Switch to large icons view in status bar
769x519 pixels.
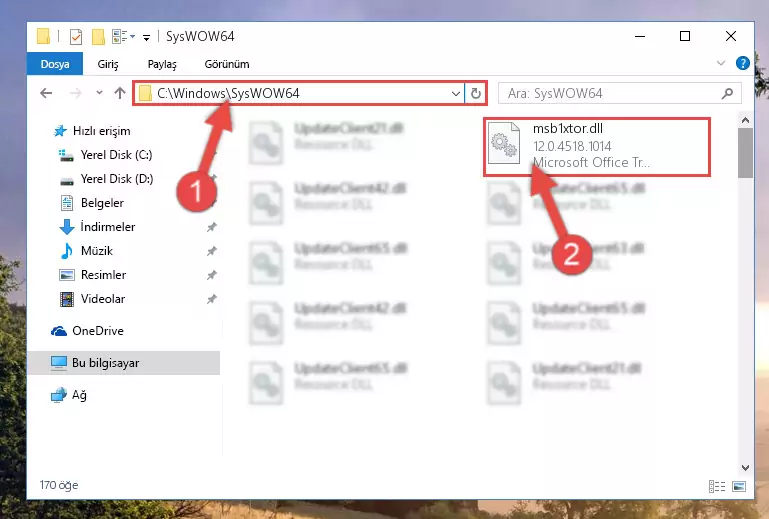pyautogui.click(x=739, y=486)
